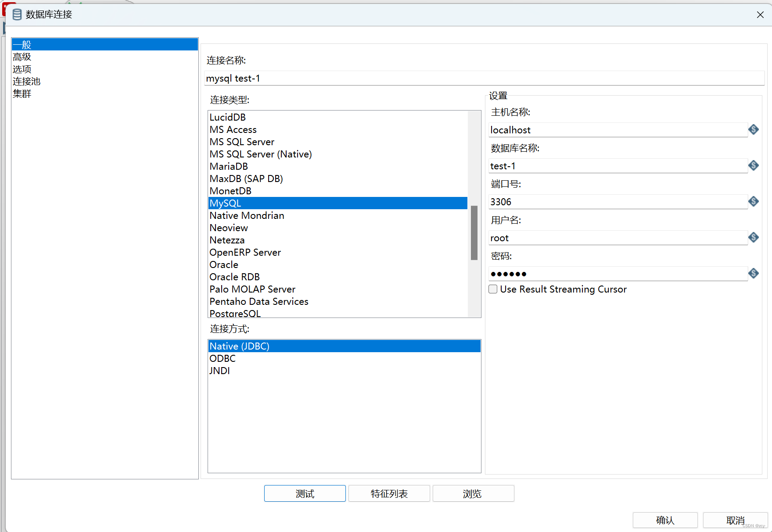
Task: Focus the host name field containing localhost
Action: 618,130
